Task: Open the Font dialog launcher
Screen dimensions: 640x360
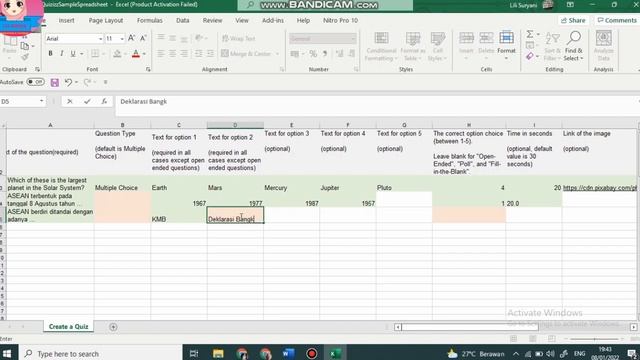Action: tap(148, 70)
